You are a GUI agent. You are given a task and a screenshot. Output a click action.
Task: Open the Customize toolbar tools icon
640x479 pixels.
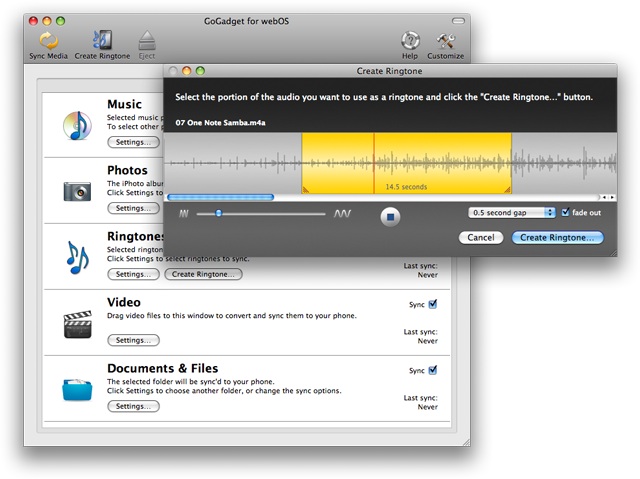tap(445, 41)
